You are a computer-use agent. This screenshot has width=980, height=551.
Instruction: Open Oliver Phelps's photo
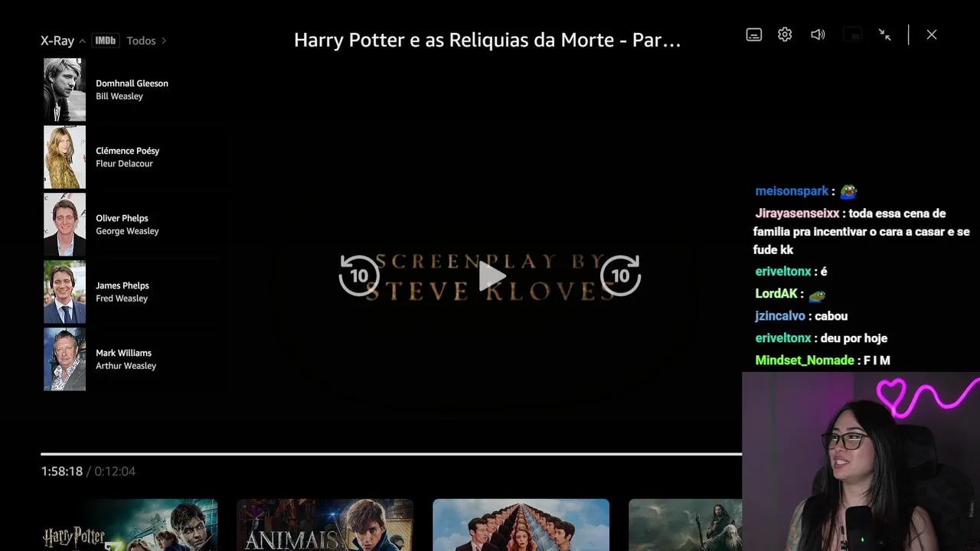click(x=64, y=224)
